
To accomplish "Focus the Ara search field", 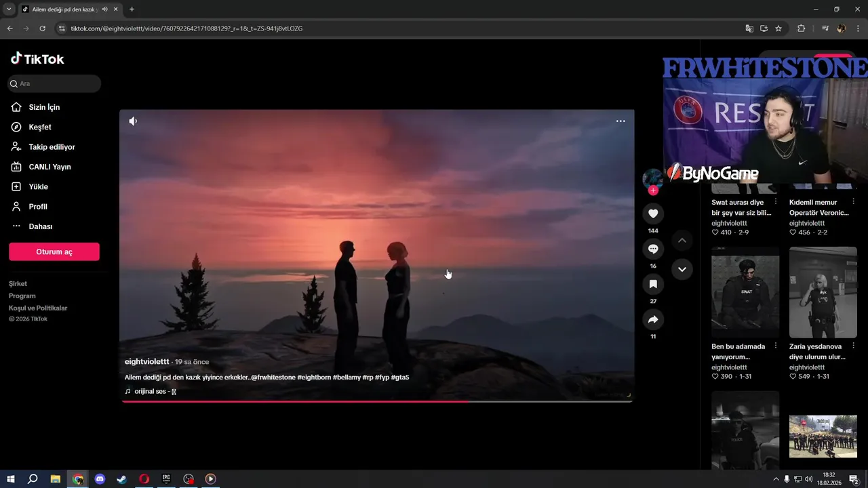I will [54, 83].
